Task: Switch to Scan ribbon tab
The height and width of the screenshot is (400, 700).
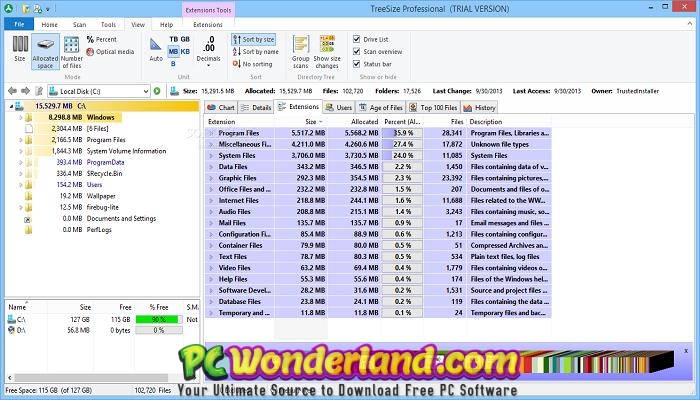Action: [x=79, y=25]
